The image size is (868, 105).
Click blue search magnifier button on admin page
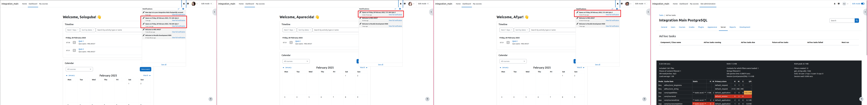tap(857, 21)
